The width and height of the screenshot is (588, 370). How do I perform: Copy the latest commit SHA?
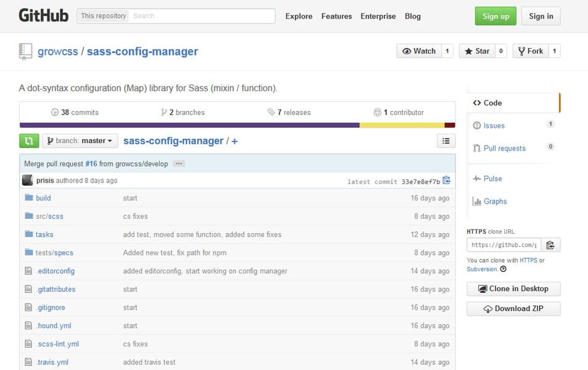pyautogui.click(x=446, y=179)
